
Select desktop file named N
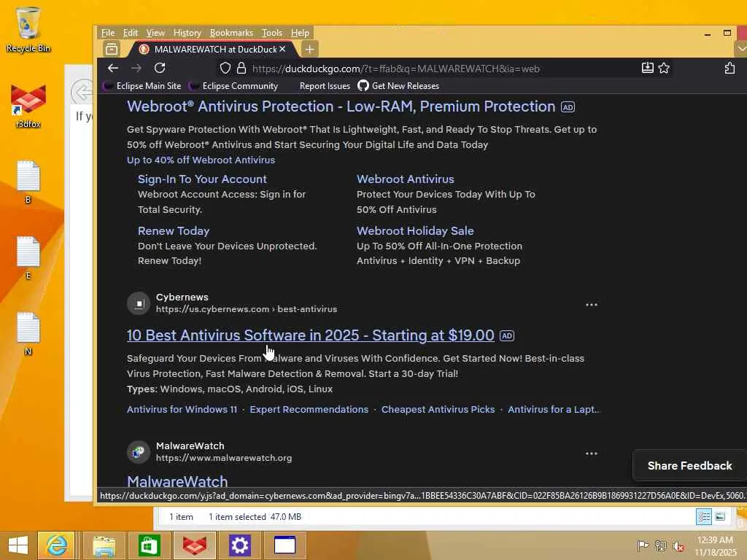28,334
